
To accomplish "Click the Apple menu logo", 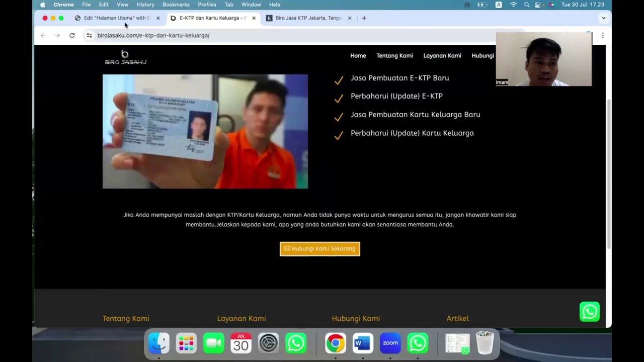I will point(42,5).
